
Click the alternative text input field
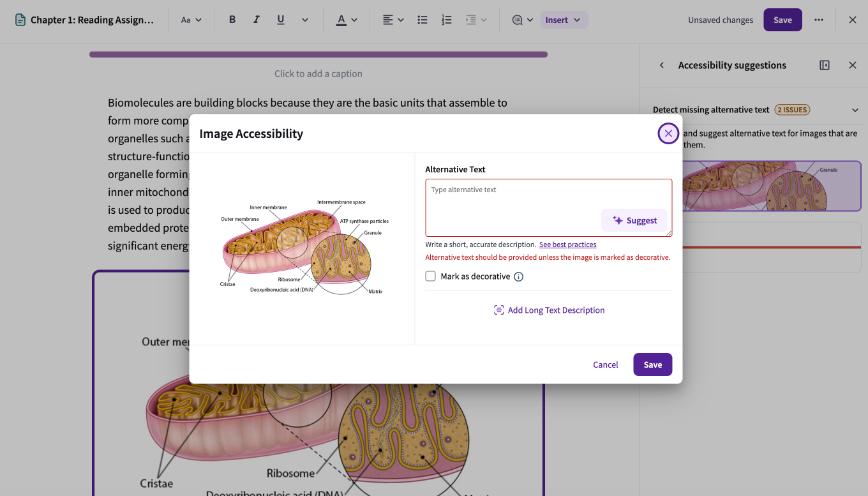point(549,207)
